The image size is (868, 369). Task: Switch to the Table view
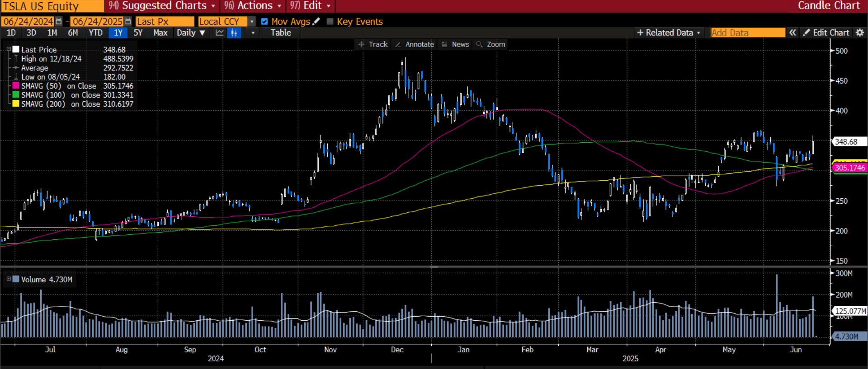pyautogui.click(x=281, y=33)
